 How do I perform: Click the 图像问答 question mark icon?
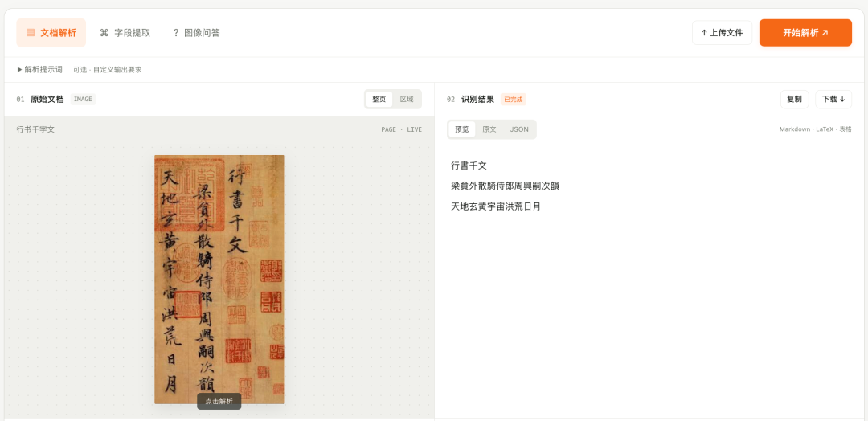[x=176, y=33]
